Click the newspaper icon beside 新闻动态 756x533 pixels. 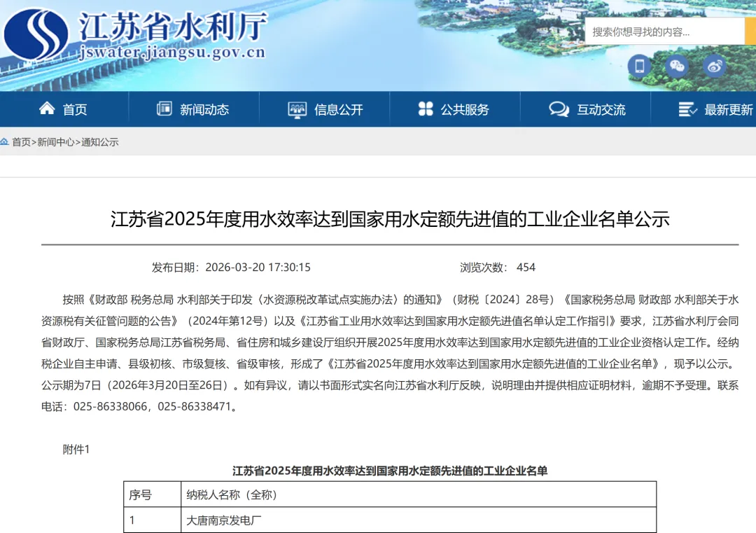pos(164,109)
